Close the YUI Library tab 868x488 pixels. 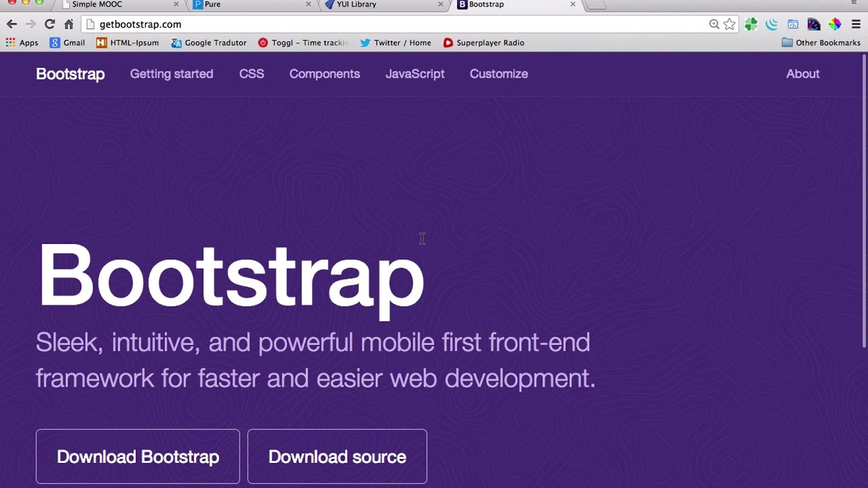click(x=440, y=4)
